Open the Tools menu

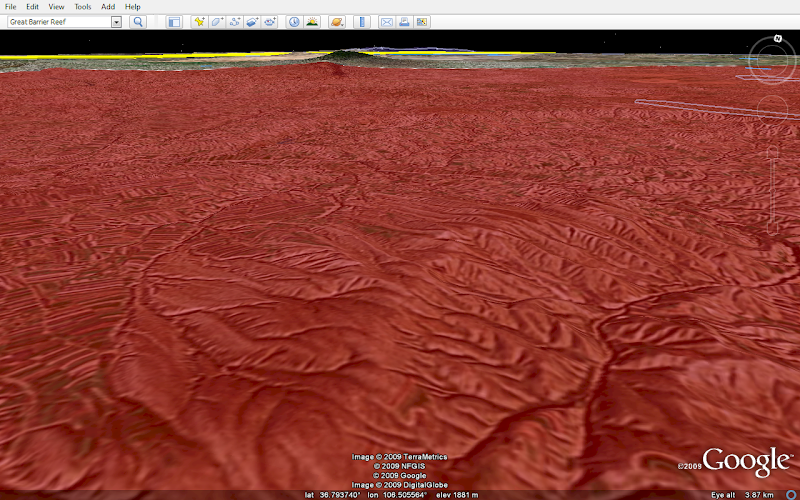click(82, 6)
